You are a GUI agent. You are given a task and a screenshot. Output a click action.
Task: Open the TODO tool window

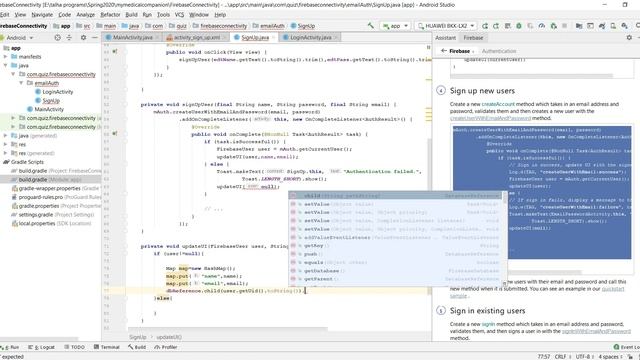[75, 347]
